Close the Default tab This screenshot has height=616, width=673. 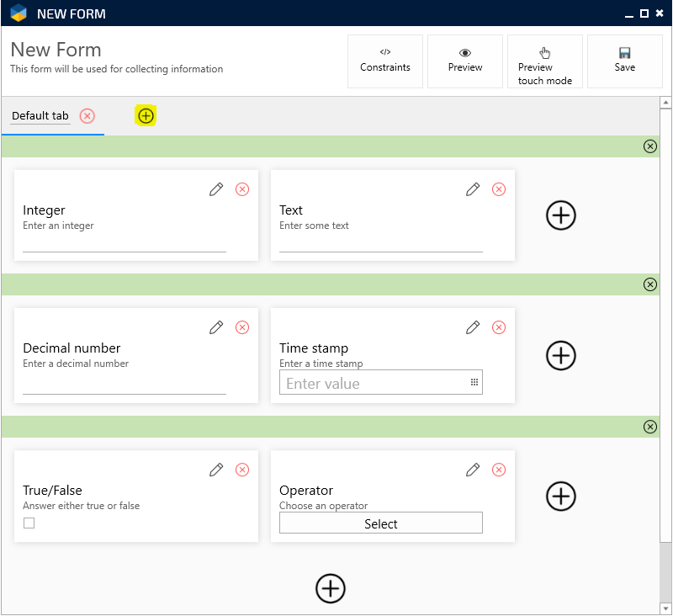pyautogui.click(x=87, y=116)
